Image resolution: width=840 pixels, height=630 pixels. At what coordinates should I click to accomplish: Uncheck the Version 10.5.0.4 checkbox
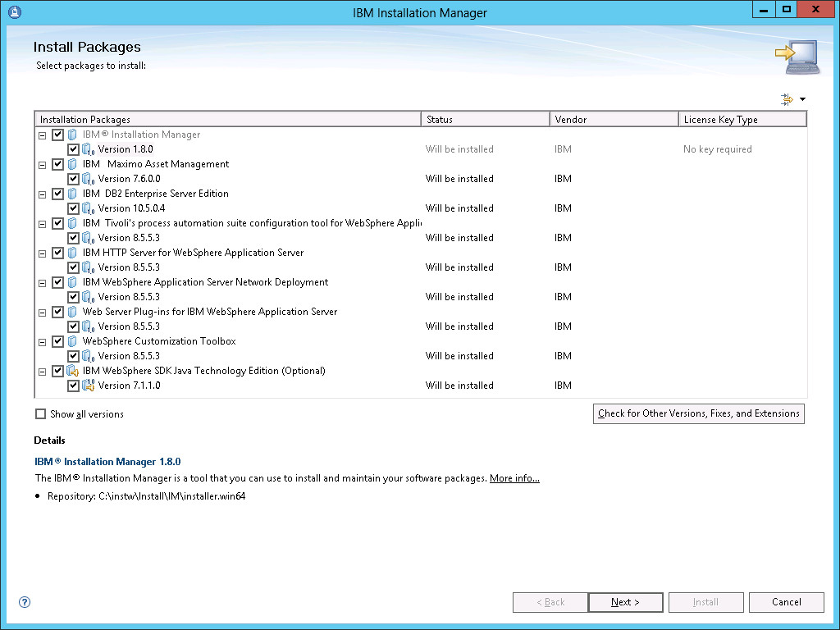point(73,208)
